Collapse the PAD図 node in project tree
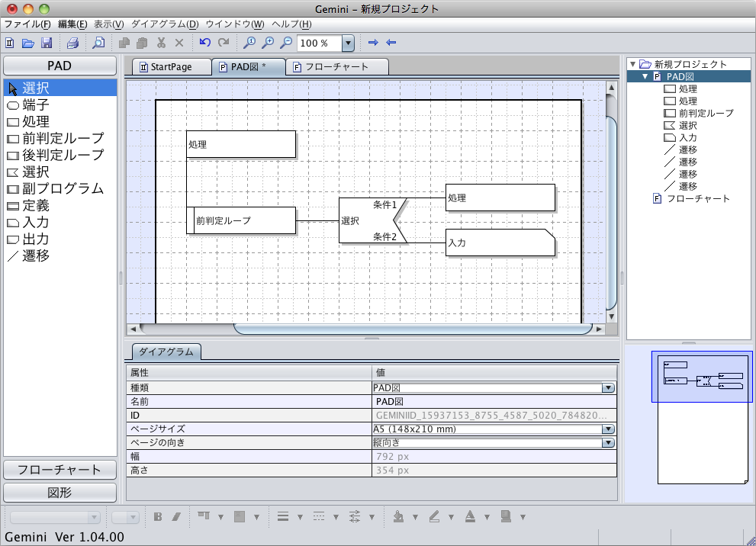 [x=645, y=77]
